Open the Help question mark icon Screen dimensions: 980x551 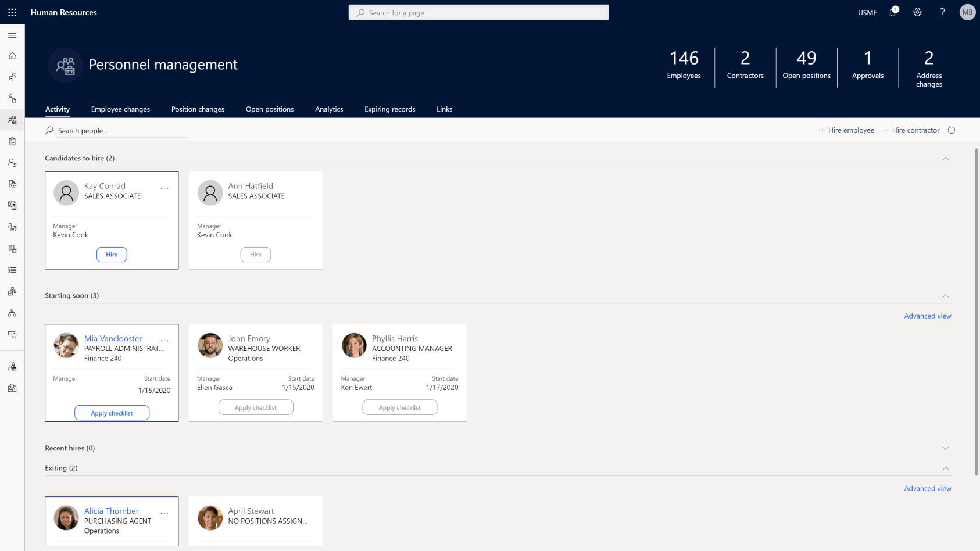(942, 12)
